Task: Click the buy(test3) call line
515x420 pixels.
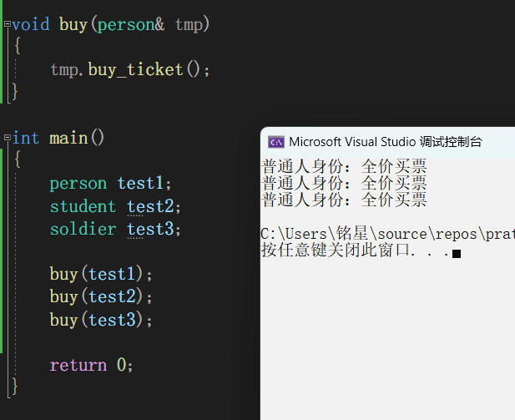Action: point(101,320)
